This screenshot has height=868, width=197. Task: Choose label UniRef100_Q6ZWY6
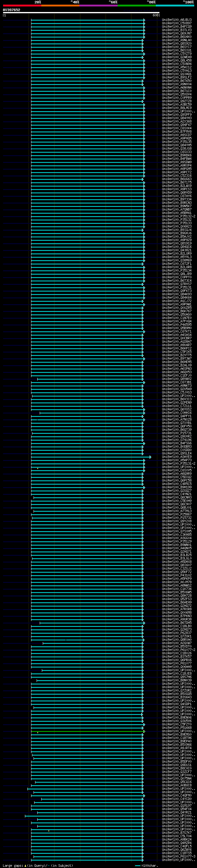click(x=177, y=850)
